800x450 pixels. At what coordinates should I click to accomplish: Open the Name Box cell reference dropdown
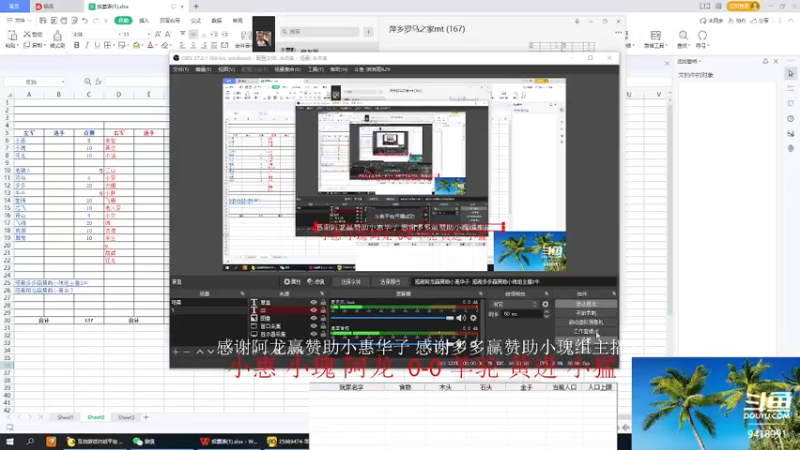(63, 82)
